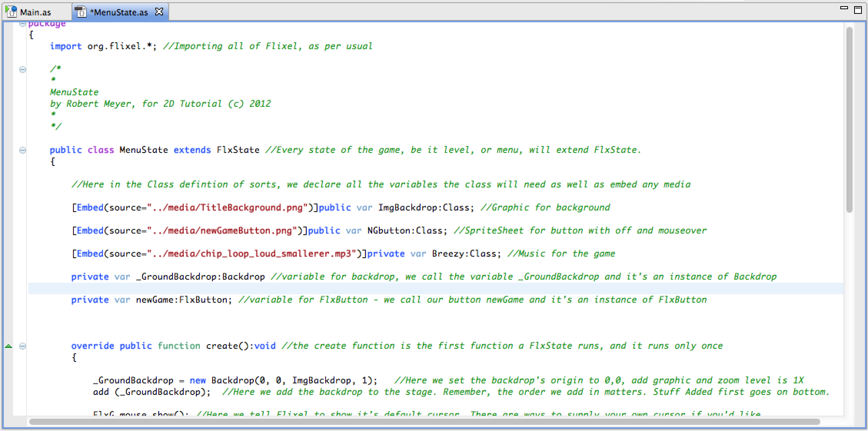Collapse the package code block
Viewport: 868px width, 431px height.
tap(22, 24)
